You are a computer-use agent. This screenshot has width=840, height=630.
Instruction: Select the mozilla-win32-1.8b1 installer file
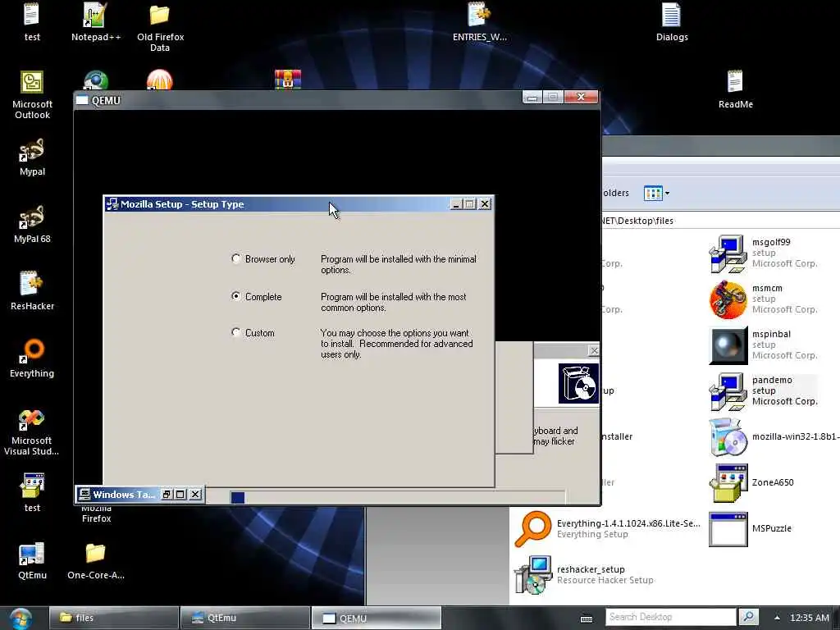click(774, 436)
